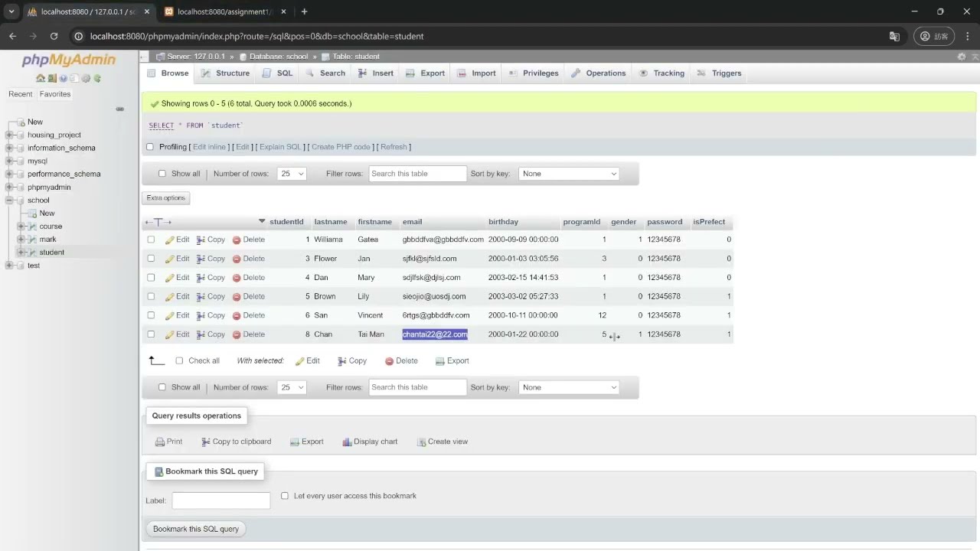Click the link-with-main-panel chain icon
Image resolution: width=980 pixels, height=551 pixels.
(x=120, y=109)
